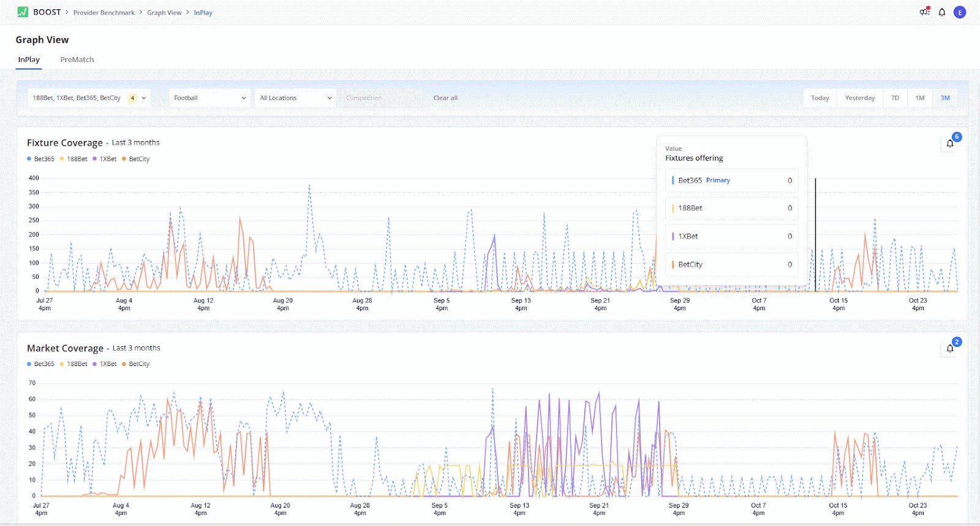This screenshot has width=980, height=526.
Task: Choose the Yesterday time range
Action: coord(859,98)
